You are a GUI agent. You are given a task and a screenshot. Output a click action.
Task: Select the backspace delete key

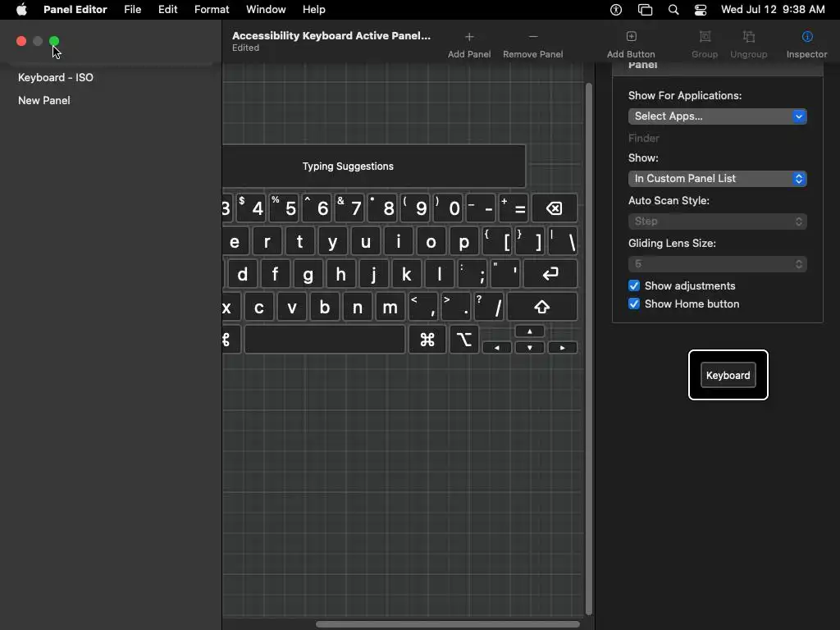555,208
